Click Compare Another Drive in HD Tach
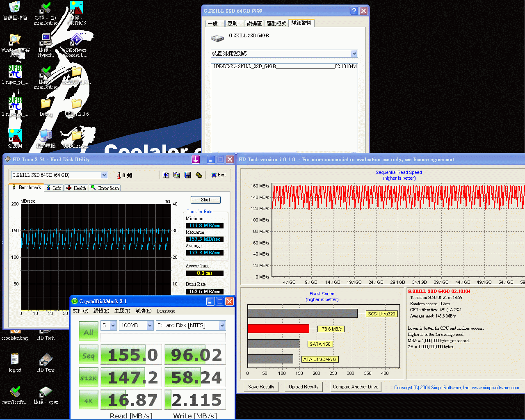 click(x=356, y=387)
